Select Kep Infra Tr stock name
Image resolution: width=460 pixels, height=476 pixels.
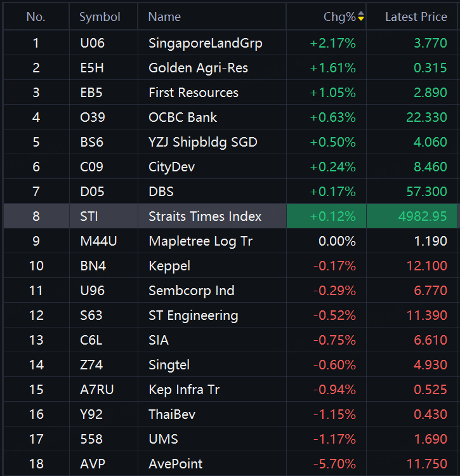(x=184, y=390)
